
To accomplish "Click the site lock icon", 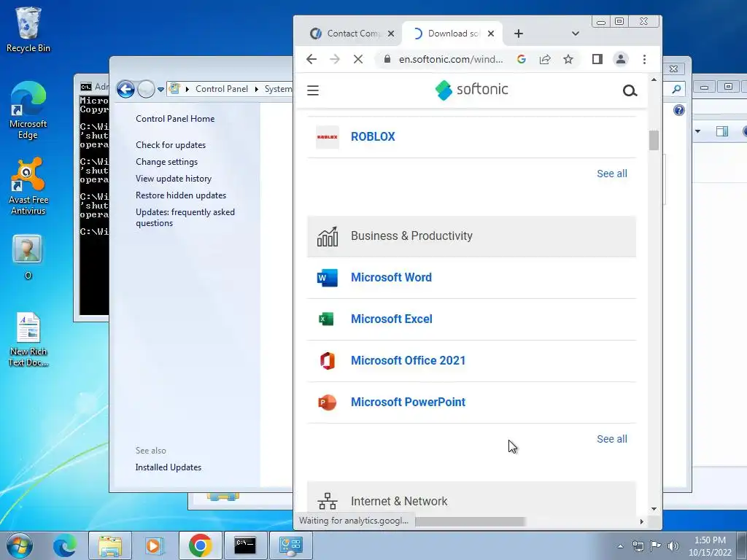I will [x=387, y=59].
